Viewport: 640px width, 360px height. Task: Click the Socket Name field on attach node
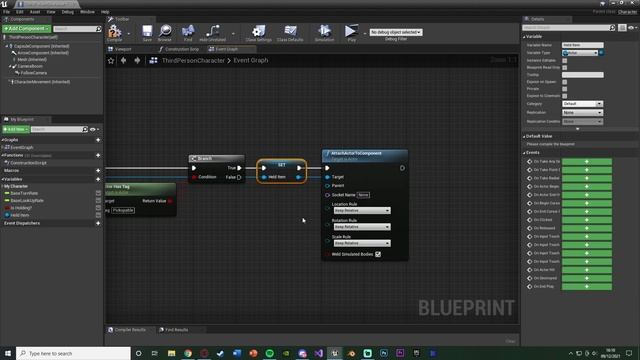pyautogui.click(x=363, y=195)
